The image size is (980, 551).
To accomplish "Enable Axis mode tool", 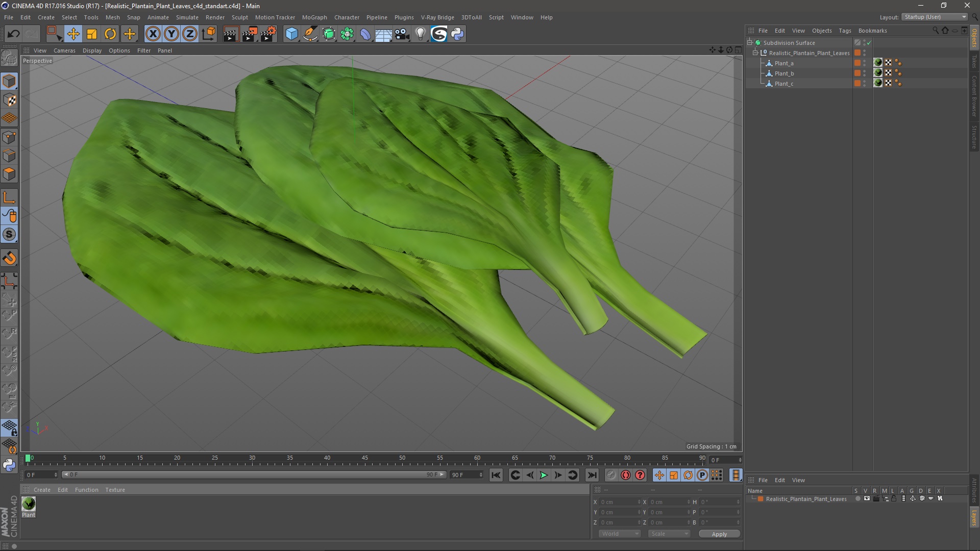I will 9,197.
